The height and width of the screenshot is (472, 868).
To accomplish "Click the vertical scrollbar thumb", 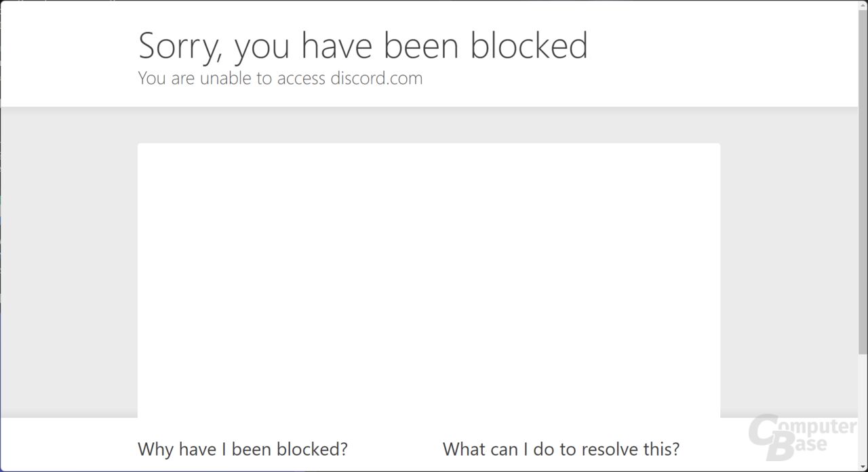I will pos(863,182).
